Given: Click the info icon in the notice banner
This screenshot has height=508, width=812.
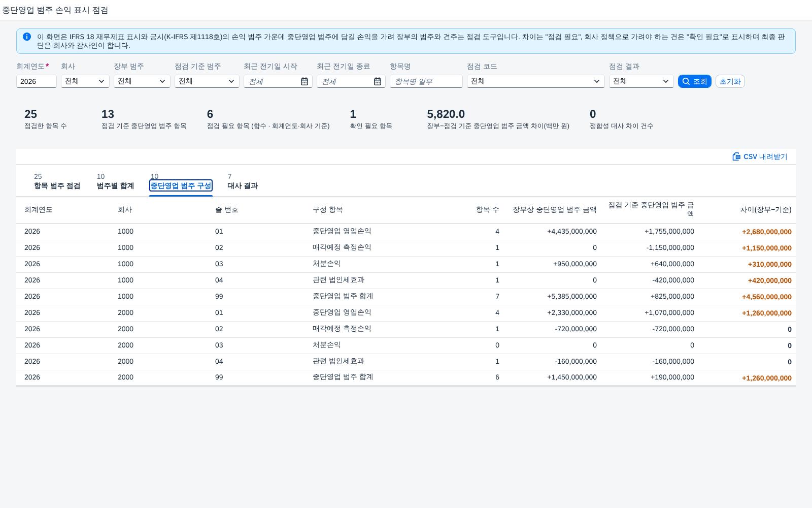Looking at the screenshot, I should point(27,37).
